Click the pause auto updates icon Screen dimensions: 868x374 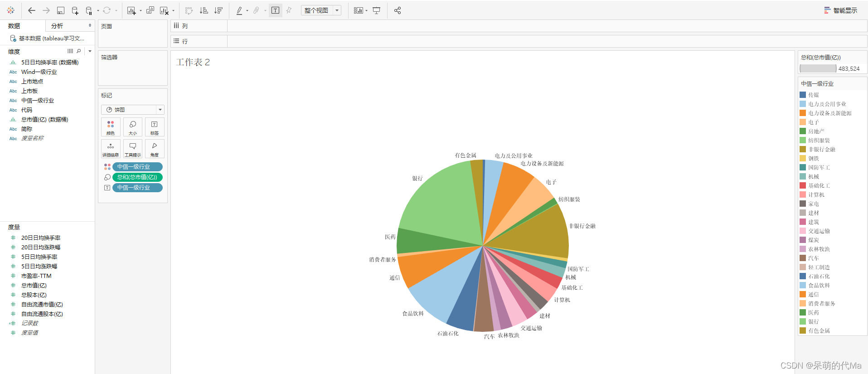click(89, 10)
